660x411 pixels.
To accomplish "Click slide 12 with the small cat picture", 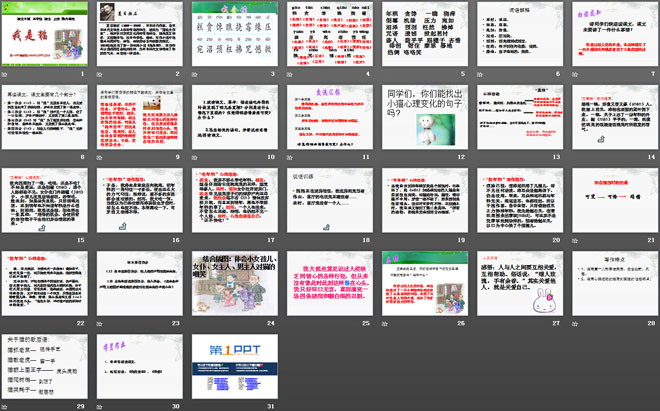I will pyautogui.click(x=421, y=118).
